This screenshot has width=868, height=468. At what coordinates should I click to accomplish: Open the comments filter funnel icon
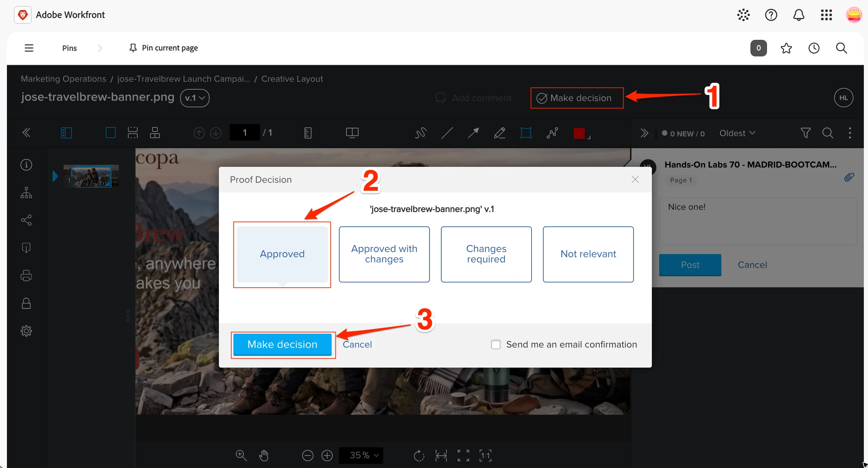(x=805, y=133)
